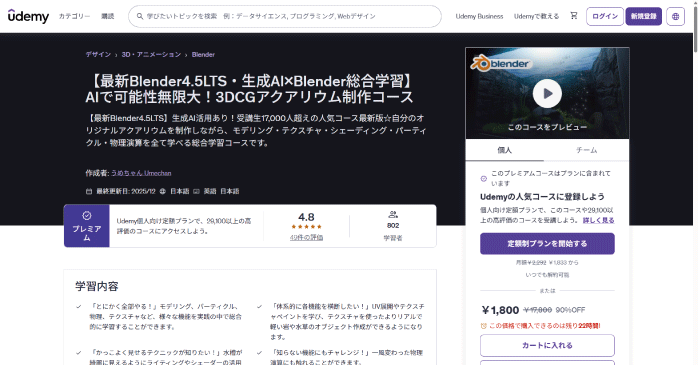Click the alarm clock icon beside price deadline
Screen dimensions: 698x365
pyautogui.click(x=483, y=326)
